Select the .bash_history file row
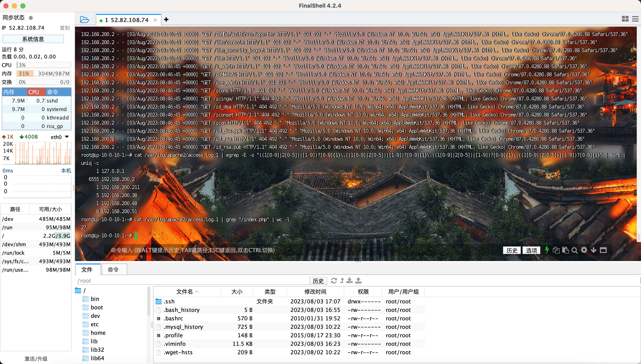The height and width of the screenshot is (364, 641). 289,310
